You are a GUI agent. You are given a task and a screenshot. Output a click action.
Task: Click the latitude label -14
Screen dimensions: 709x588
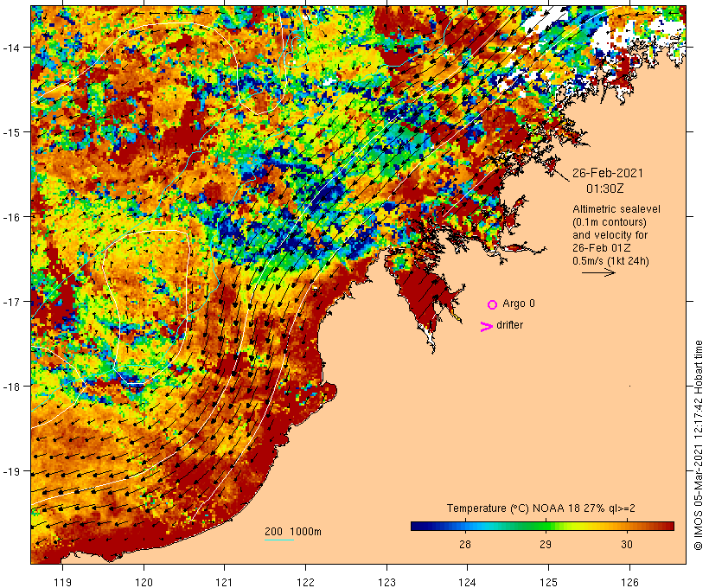tap(11, 48)
